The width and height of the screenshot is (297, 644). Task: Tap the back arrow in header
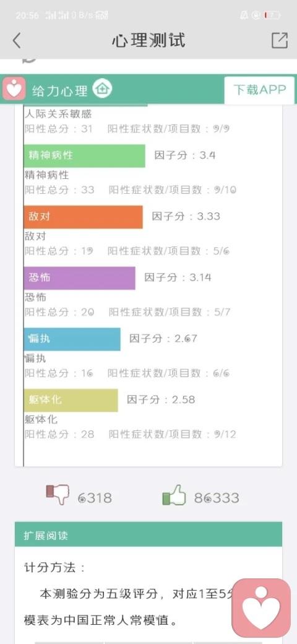click(x=17, y=41)
